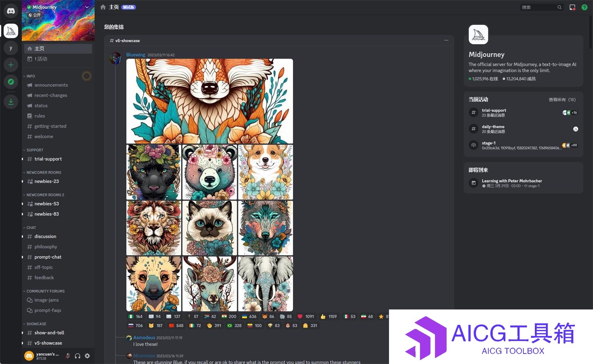The width and height of the screenshot is (593, 364).
Task: Open the explore public servers compass icon
Action: click(x=11, y=82)
